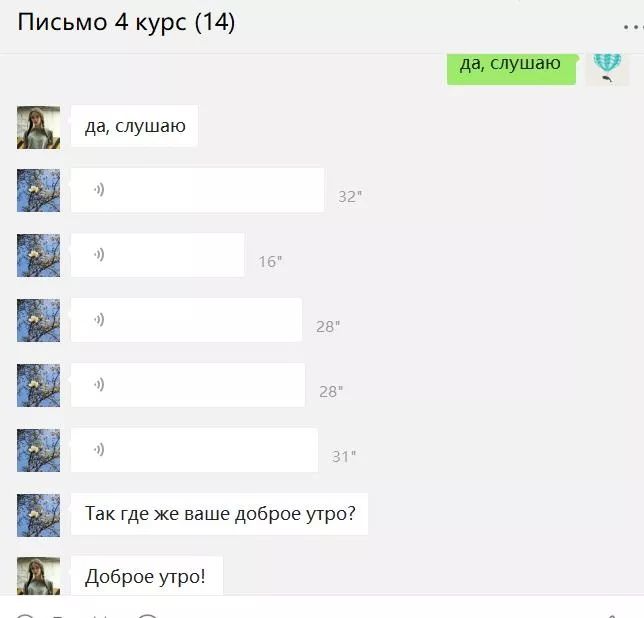Play the first 28-second voice message
The height and width of the screenshot is (618, 644).
tap(186, 320)
